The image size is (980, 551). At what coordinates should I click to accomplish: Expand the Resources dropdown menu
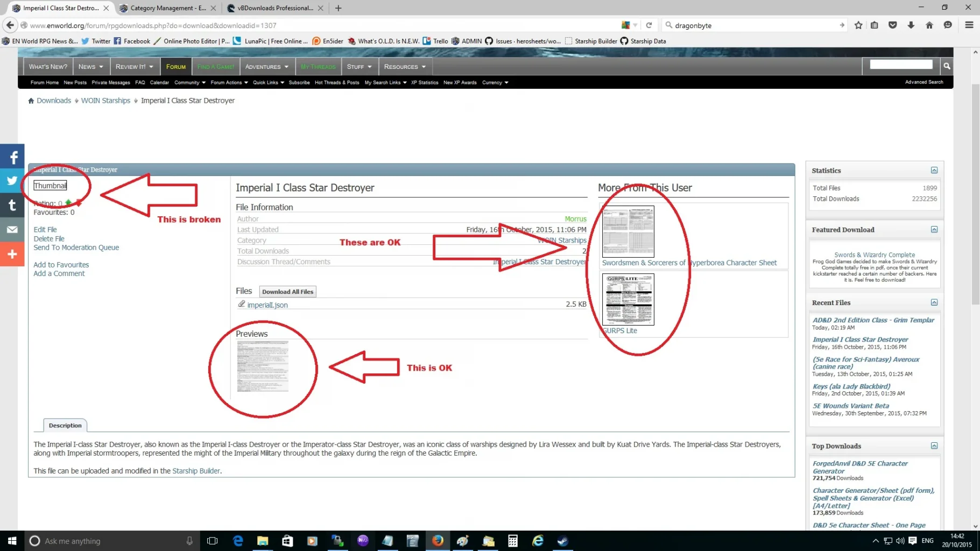click(x=405, y=66)
